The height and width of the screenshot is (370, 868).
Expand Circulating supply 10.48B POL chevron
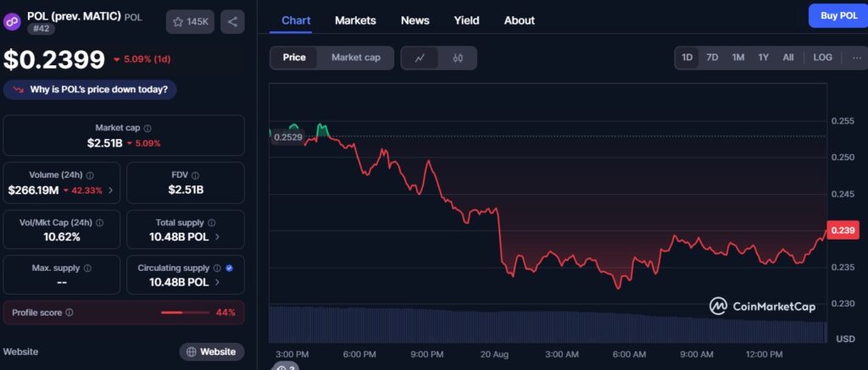coord(217,282)
